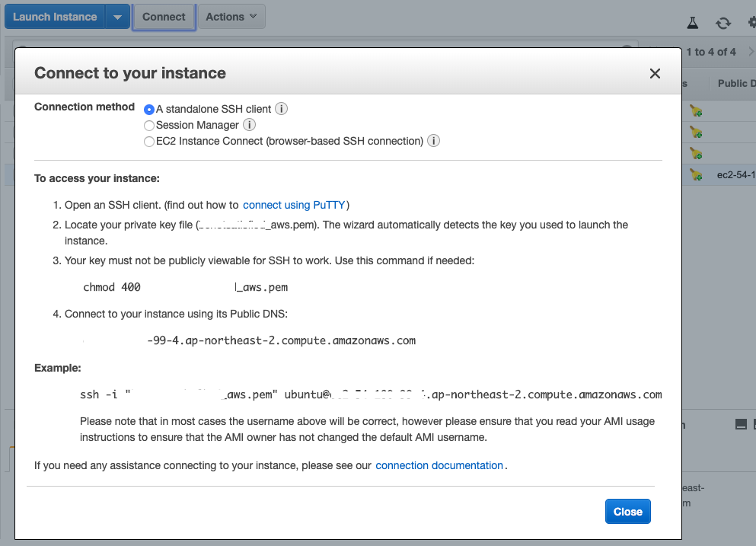Open the connection documentation link
Viewport: 756px width, 546px height.
point(439,465)
